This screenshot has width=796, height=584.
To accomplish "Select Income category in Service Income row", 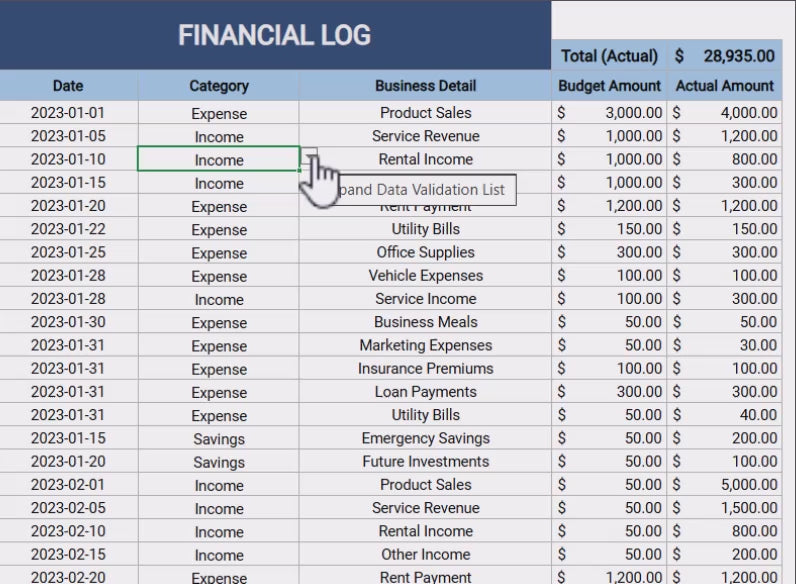I will (219, 299).
